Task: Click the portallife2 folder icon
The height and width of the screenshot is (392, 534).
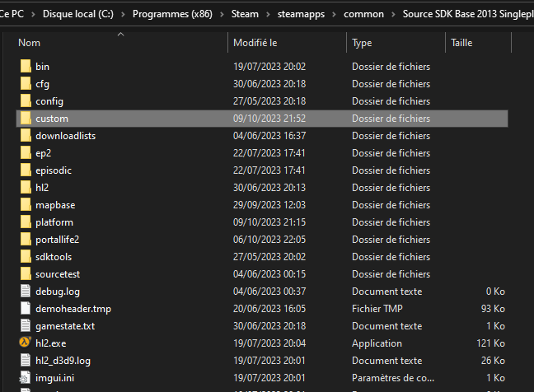Action: (24, 240)
